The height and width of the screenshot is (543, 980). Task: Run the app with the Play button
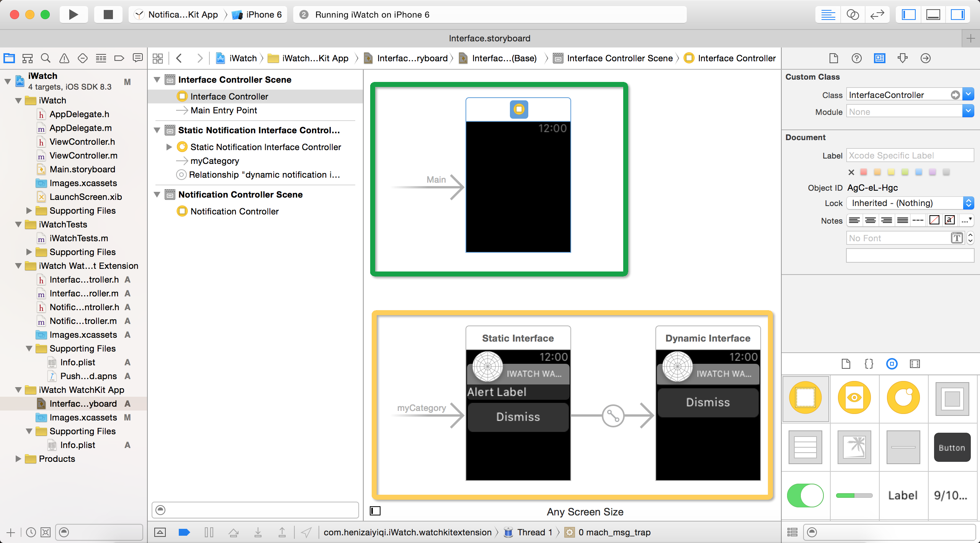click(x=73, y=15)
